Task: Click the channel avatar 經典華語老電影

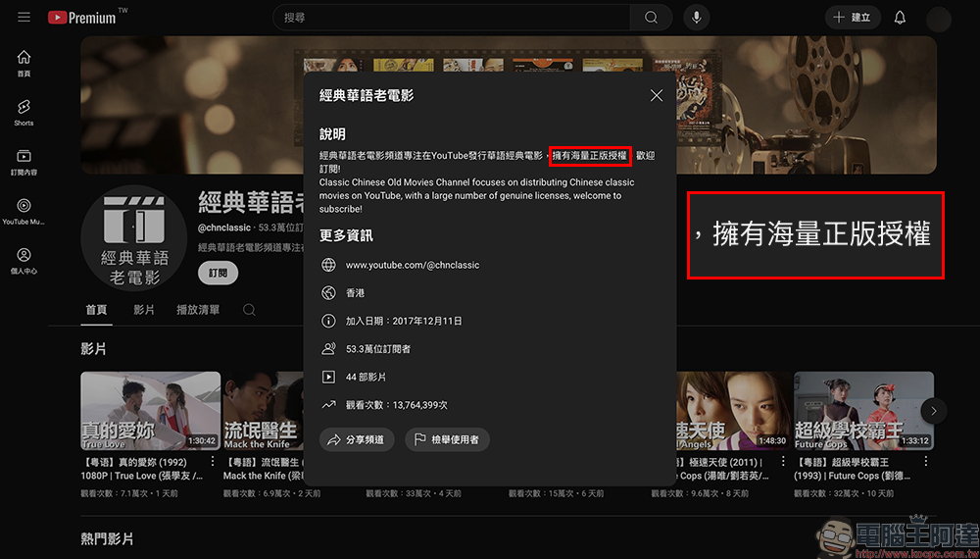Action: [x=134, y=238]
